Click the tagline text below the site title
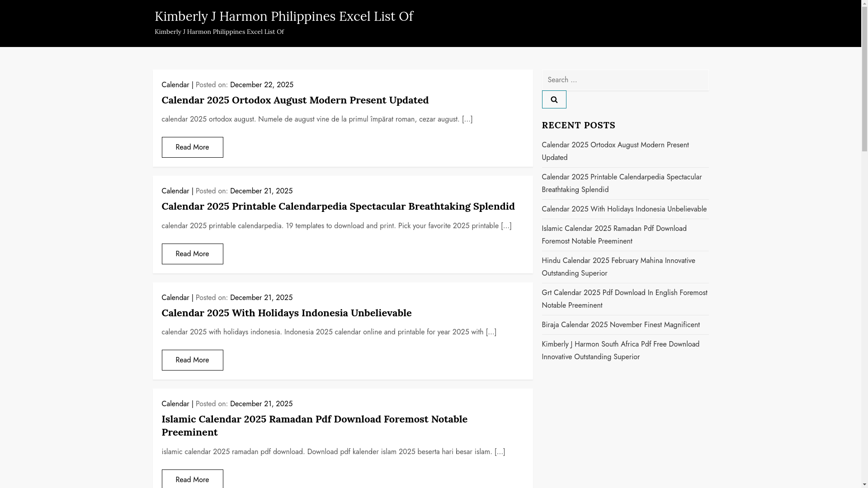The image size is (868, 488). point(219,32)
